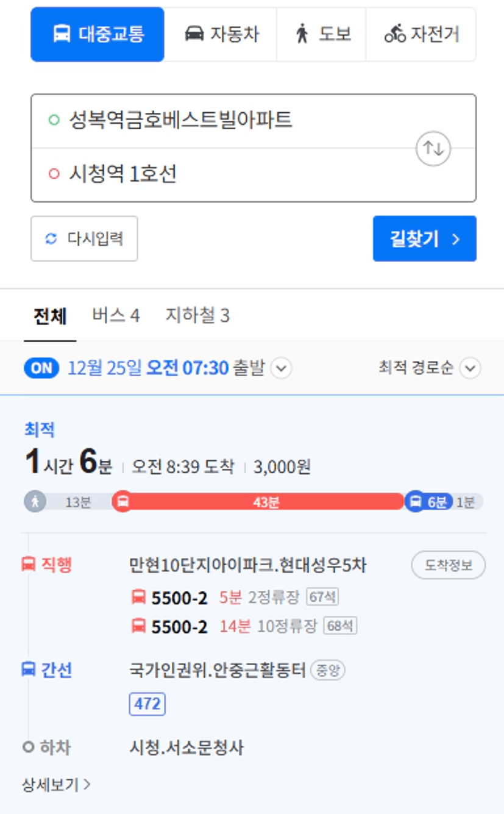Swap origin and destination with the arrows icon
Image resolution: width=504 pixels, height=814 pixels.
point(433,148)
